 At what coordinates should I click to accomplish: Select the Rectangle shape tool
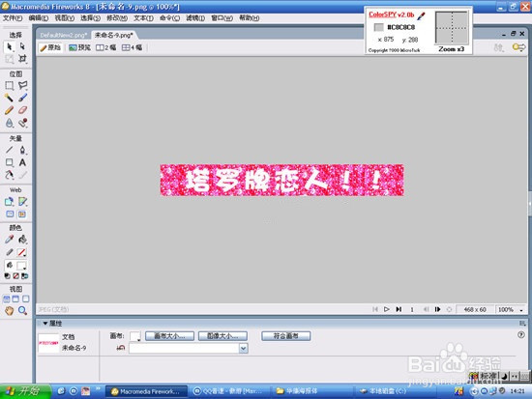click(x=9, y=162)
